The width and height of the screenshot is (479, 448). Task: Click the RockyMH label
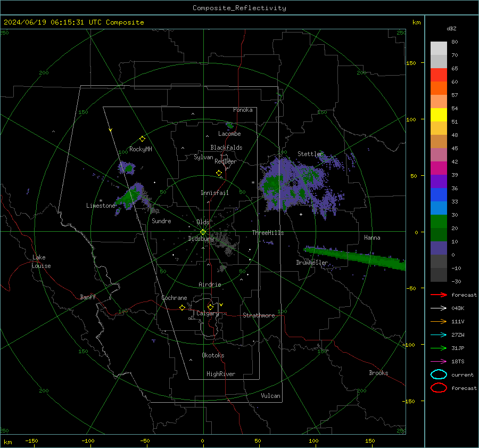pos(141,149)
